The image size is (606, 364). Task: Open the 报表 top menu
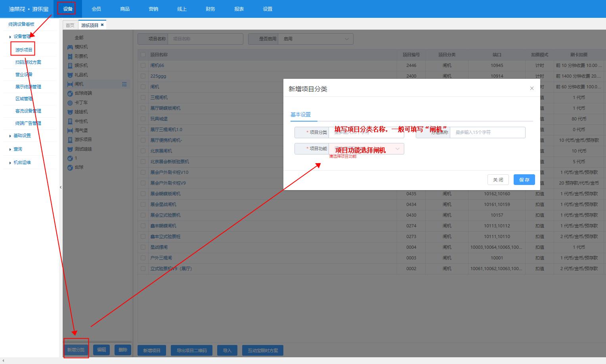pyautogui.click(x=239, y=9)
